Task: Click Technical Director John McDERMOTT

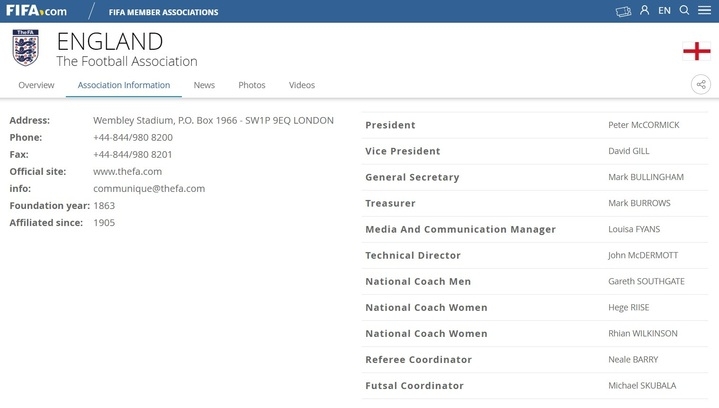Action: point(643,255)
